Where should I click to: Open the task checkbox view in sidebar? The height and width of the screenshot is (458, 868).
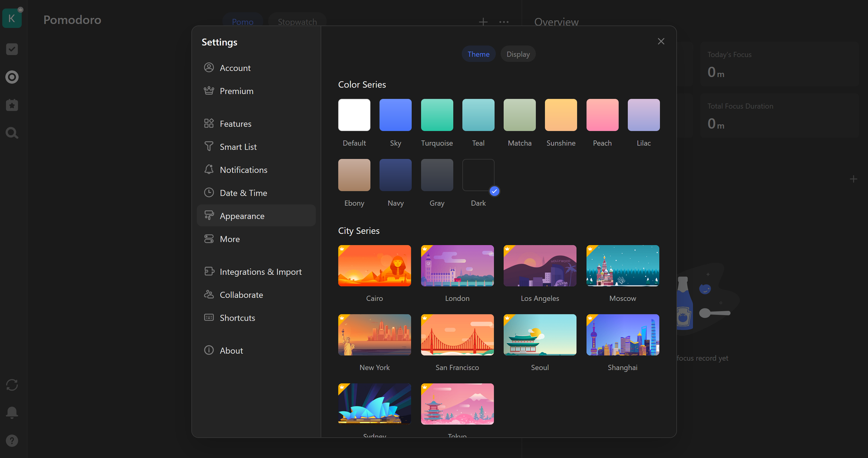12,49
